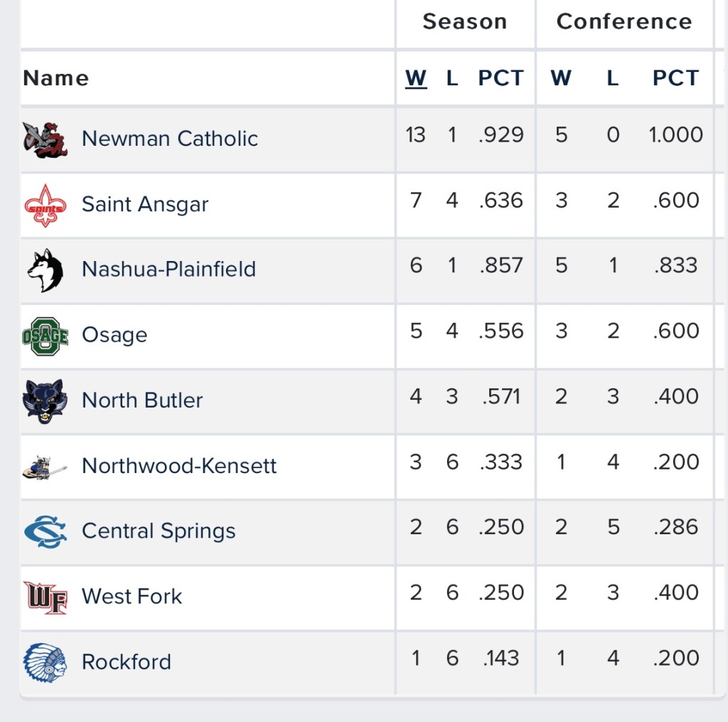Sort by Season L column header
This screenshot has height=722, width=728.
(452, 78)
